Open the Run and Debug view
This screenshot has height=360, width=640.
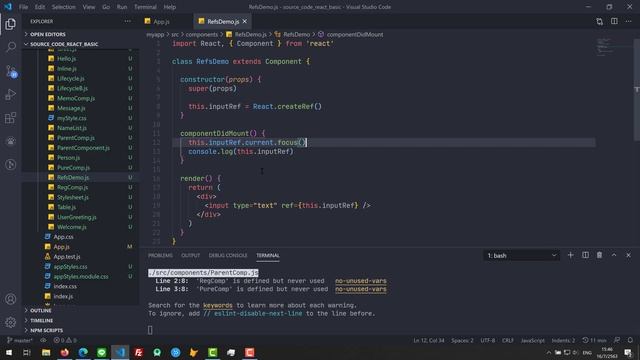(x=11, y=94)
